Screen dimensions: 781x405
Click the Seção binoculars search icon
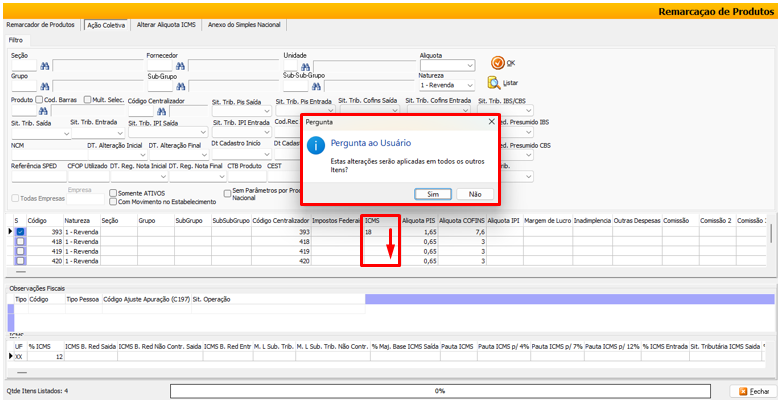pos(45,66)
